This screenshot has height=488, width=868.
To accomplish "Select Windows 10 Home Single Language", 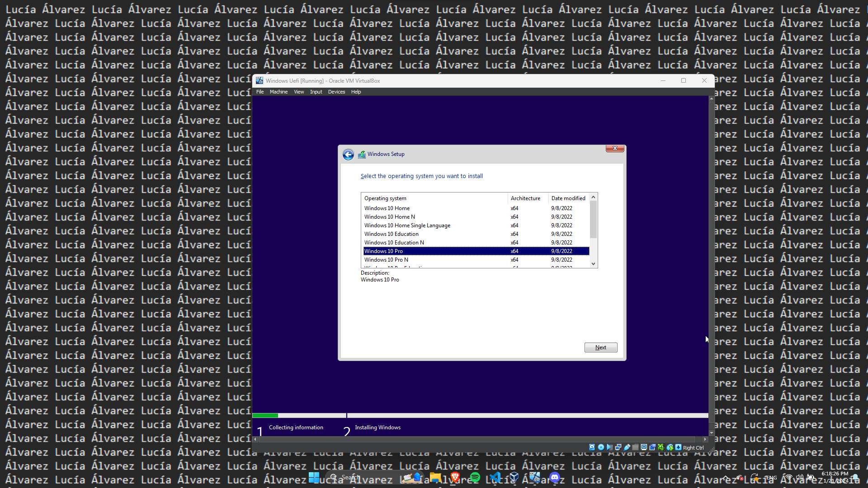I will point(407,225).
